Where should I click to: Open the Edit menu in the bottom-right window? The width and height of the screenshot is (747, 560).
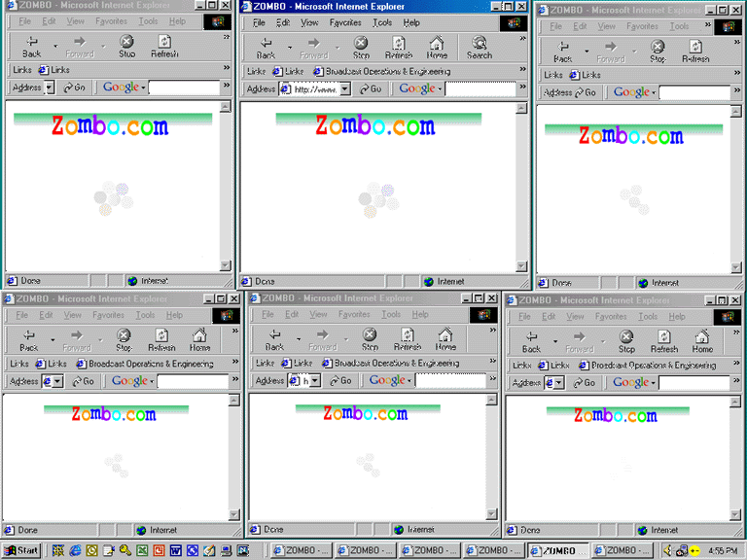coord(549,316)
